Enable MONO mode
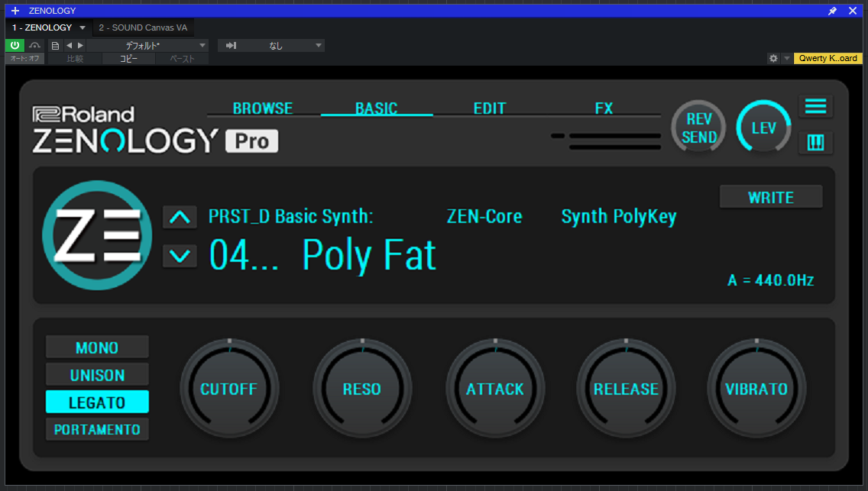This screenshot has height=491, width=868. point(97,347)
